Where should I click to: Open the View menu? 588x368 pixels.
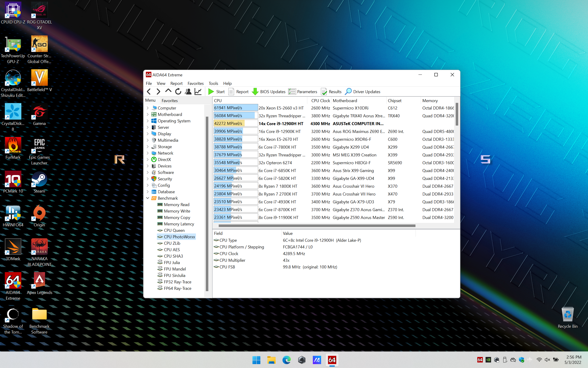pyautogui.click(x=161, y=83)
